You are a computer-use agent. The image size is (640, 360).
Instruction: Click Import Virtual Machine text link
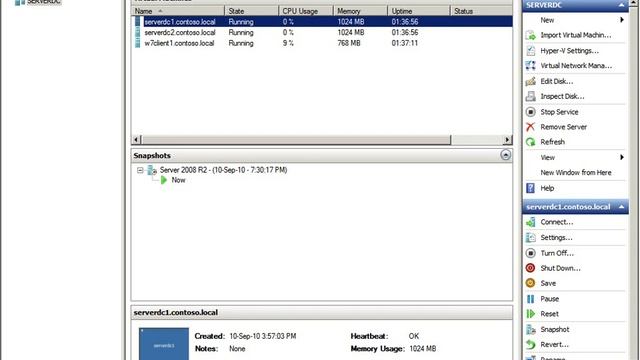[x=576, y=36]
